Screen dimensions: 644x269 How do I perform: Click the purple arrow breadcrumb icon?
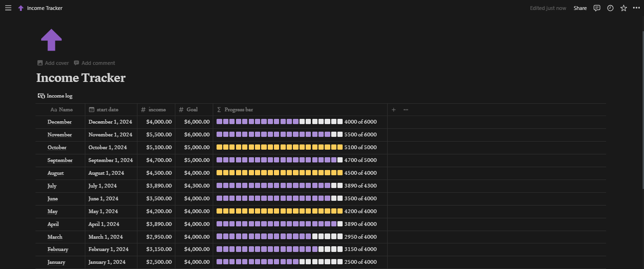coord(21,8)
